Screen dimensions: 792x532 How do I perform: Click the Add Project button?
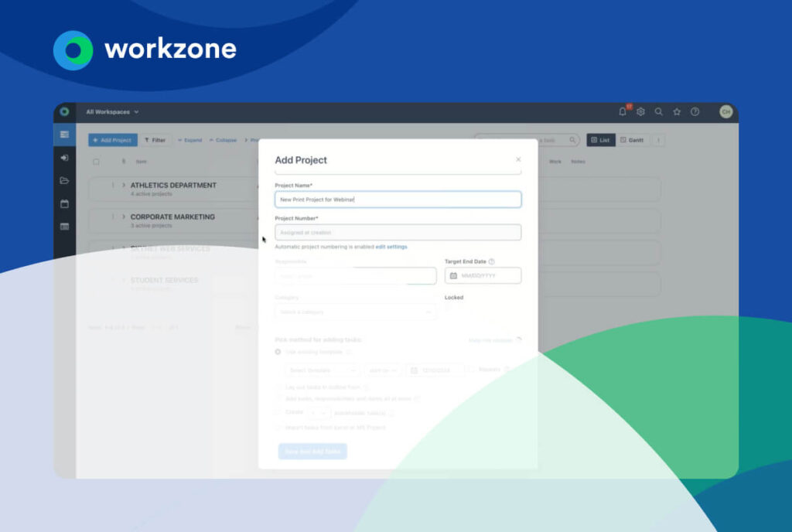[x=113, y=140]
